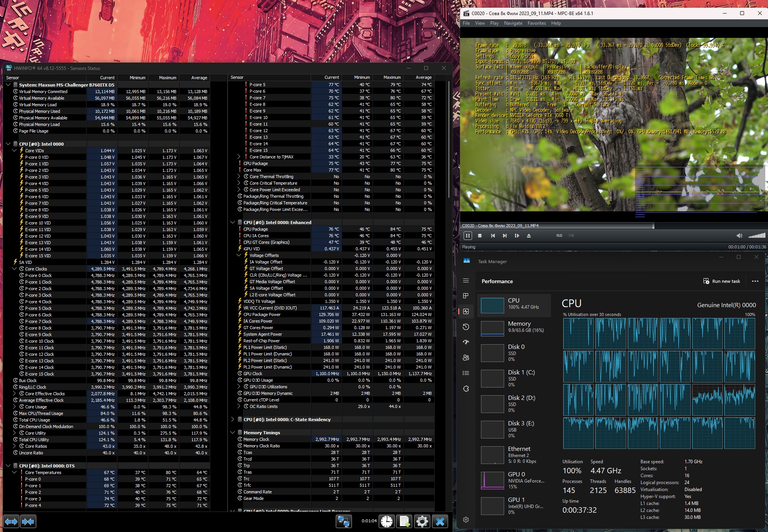768x532 pixels.
Task: Expand CPU C-State Residency section
Action: tap(233, 420)
